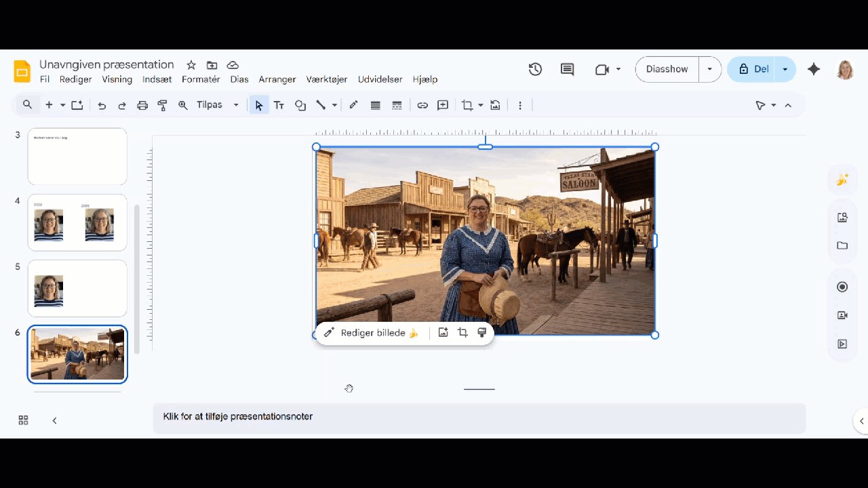Star the presentation as favorite

pos(191,65)
